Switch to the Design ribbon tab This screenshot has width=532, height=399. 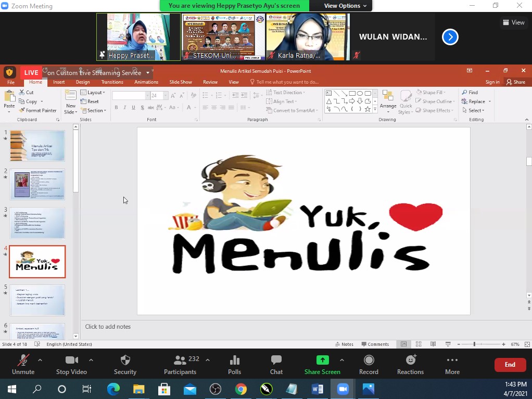click(83, 82)
